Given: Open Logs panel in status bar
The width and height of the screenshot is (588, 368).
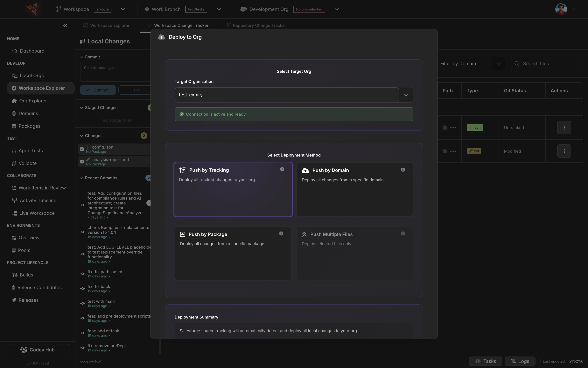Looking at the screenshot, I should pos(520,361).
